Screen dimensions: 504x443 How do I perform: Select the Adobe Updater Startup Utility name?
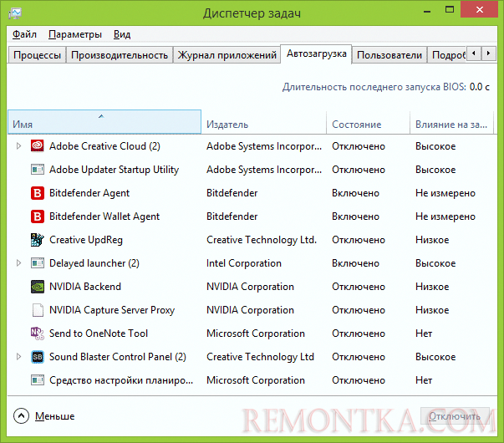[115, 170]
